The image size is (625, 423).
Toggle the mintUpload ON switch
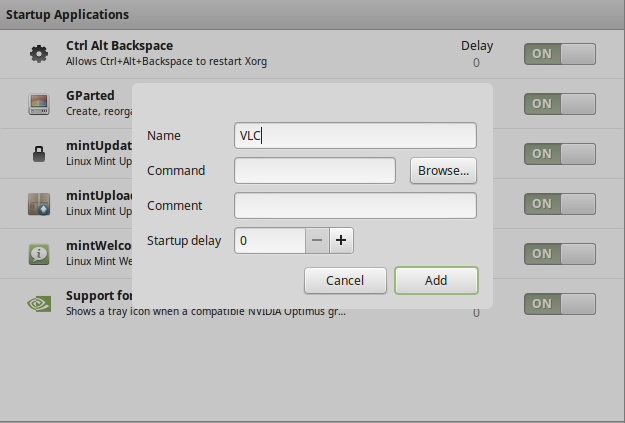[x=559, y=203]
